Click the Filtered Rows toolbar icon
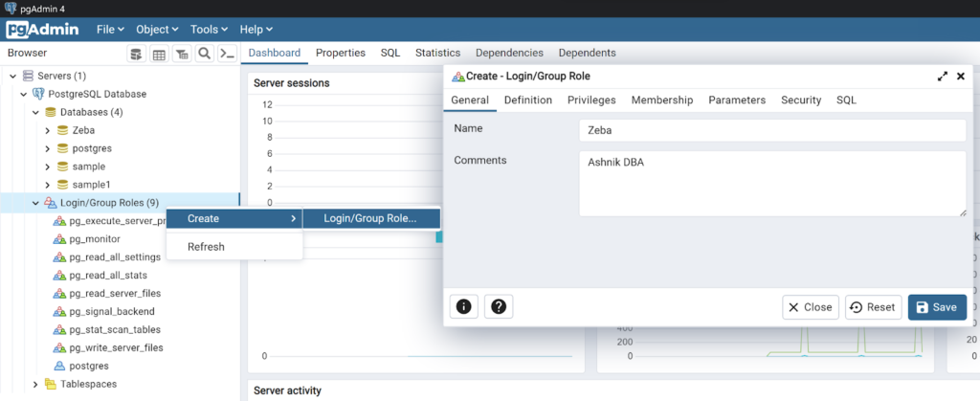The width and height of the screenshot is (980, 401). click(x=181, y=54)
